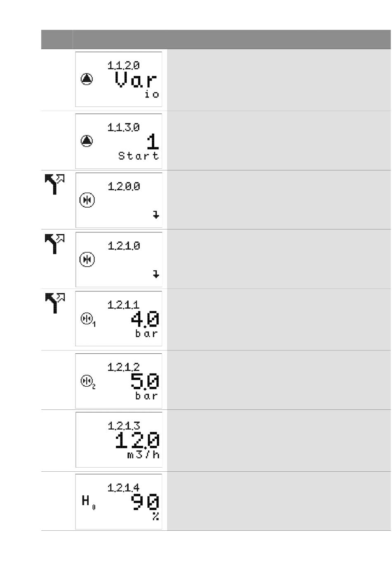This screenshot has height=565, width=392.
Task: Click the down arrow on 1.2.1.0 display
Action: [156, 274]
